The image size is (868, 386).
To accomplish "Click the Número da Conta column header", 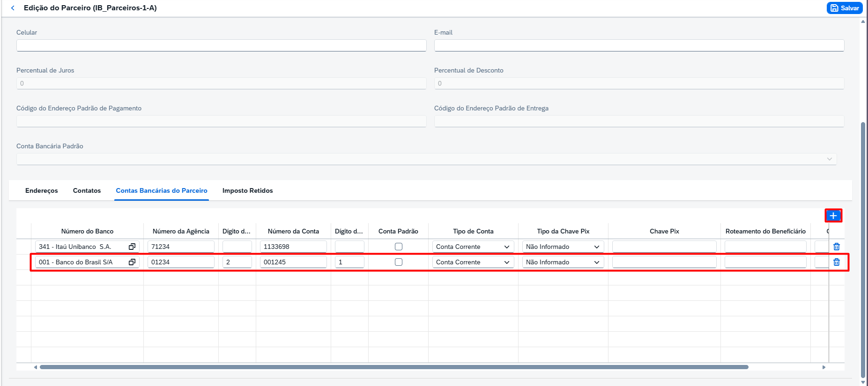I will click(293, 231).
